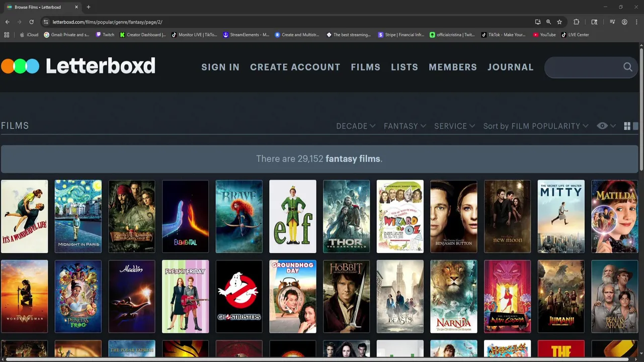This screenshot has width=644, height=362.
Task: Click the search magnifier icon in Letterboxd
Action: coord(627,67)
